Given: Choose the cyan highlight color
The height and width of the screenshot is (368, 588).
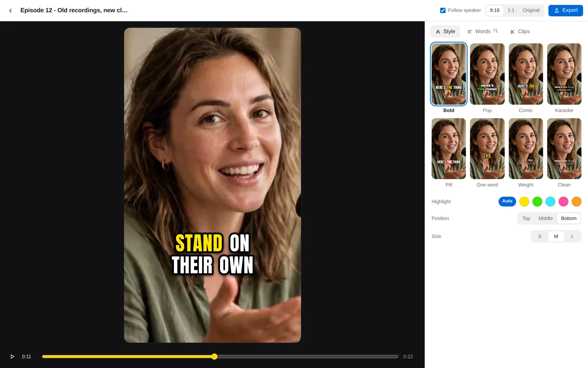Looking at the screenshot, I should pos(550,202).
